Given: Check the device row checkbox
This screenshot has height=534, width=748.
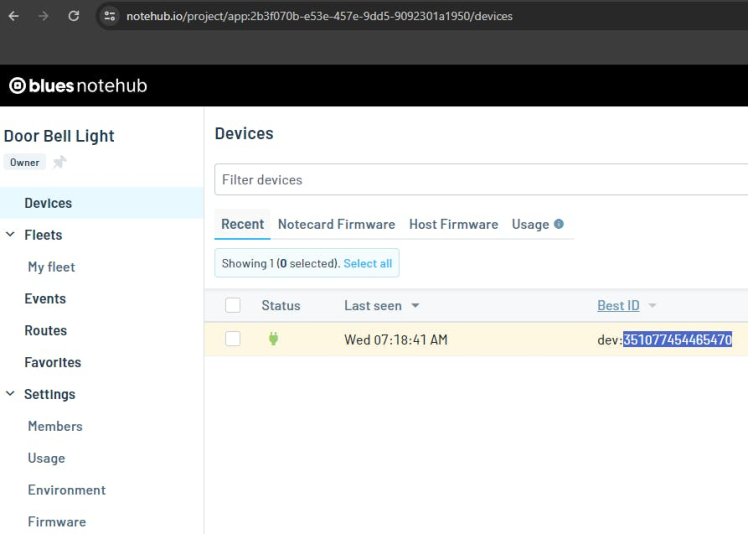Looking at the screenshot, I should (233, 339).
